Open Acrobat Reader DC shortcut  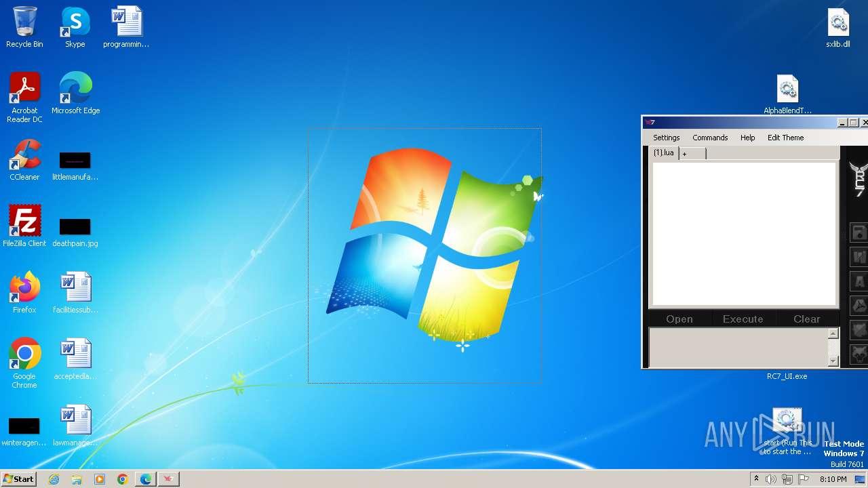click(24, 98)
